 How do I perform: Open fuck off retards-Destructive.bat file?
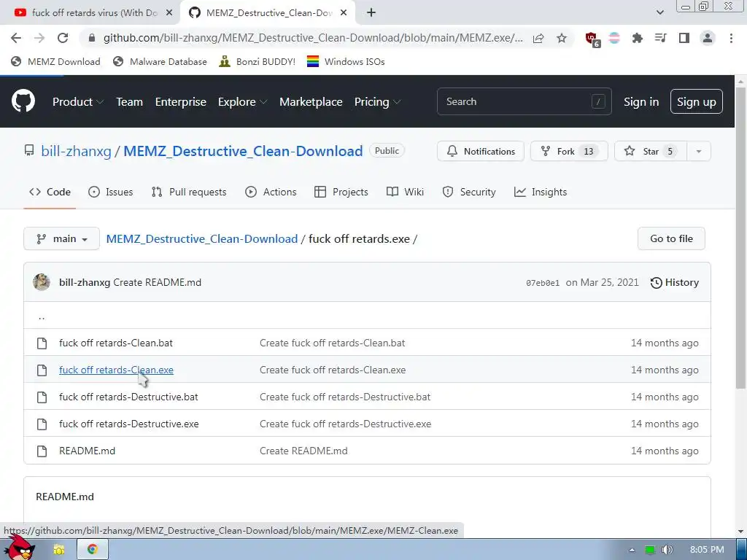128,397
